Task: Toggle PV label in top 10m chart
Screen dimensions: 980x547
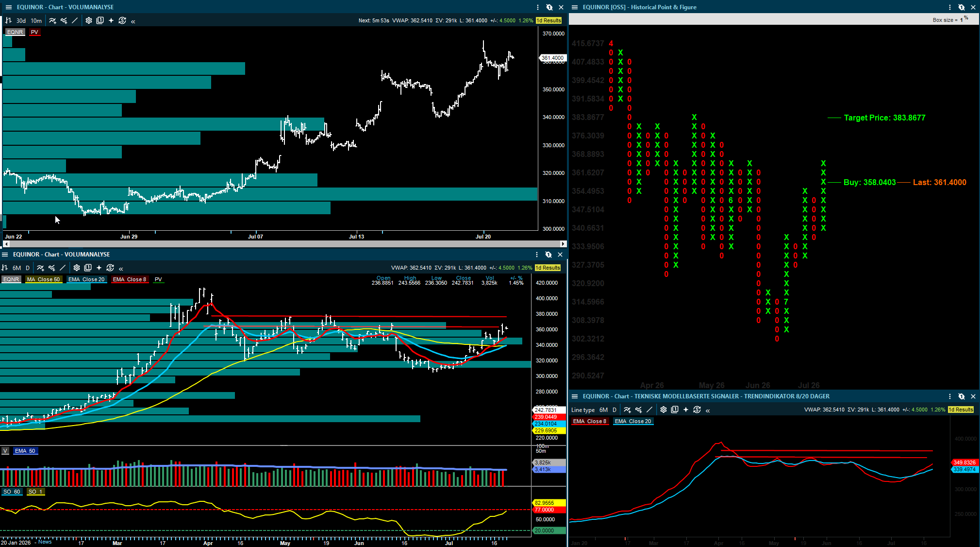Action: click(34, 32)
